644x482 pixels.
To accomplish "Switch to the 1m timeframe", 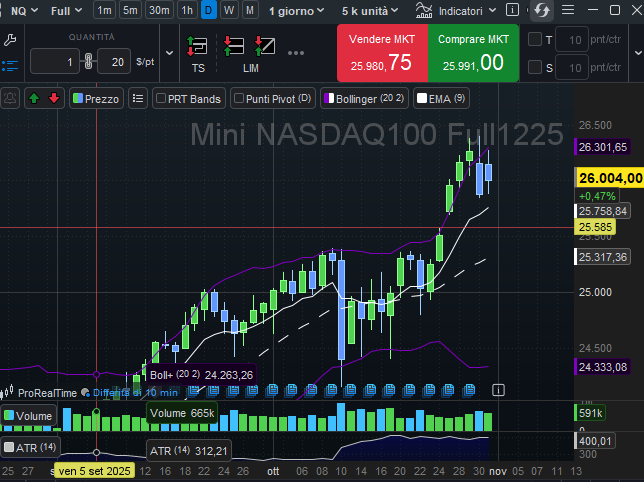I will tap(104, 10).
